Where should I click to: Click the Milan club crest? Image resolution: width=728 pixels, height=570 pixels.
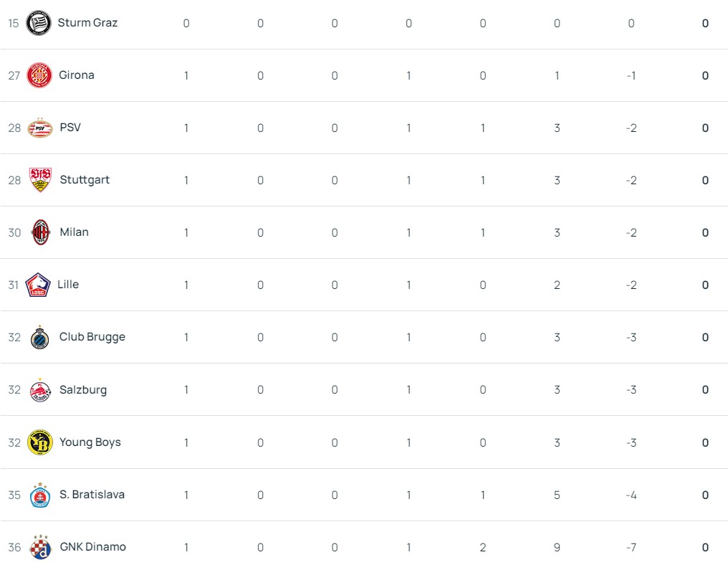point(41,232)
